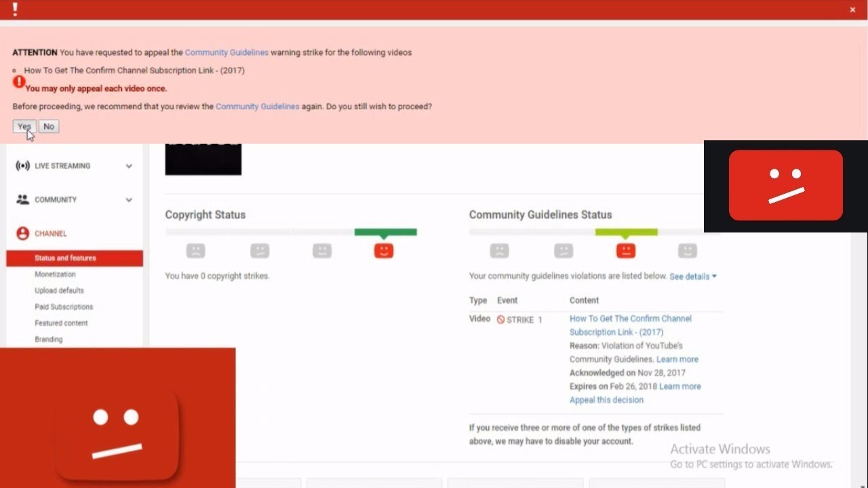This screenshot has width=868, height=488.
Task: Click the Live Streaming broadcast icon
Action: coord(23,166)
